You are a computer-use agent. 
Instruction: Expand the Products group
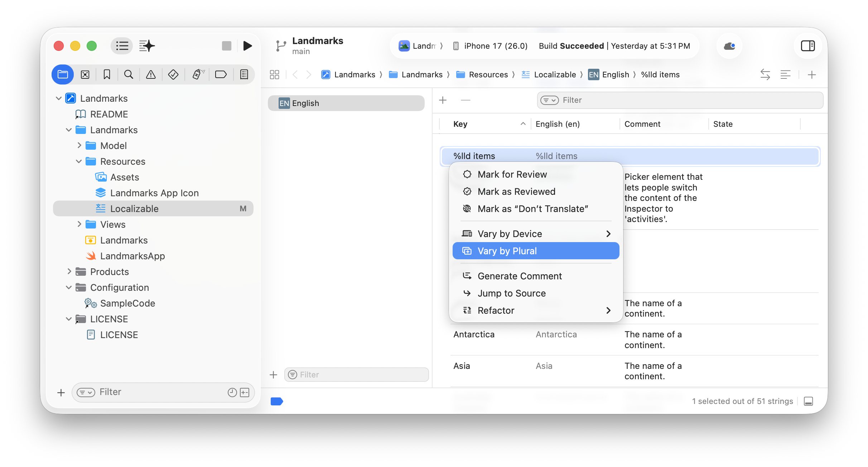pyautogui.click(x=69, y=271)
